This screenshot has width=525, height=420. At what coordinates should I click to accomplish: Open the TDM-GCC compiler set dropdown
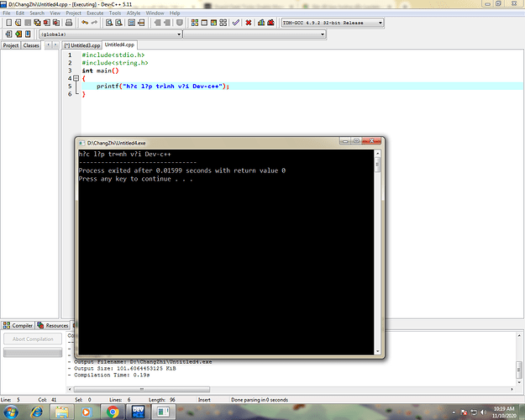coord(380,23)
